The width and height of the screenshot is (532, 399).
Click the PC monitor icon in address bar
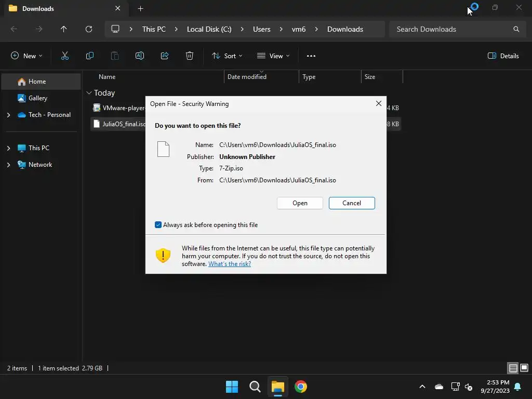(x=115, y=29)
